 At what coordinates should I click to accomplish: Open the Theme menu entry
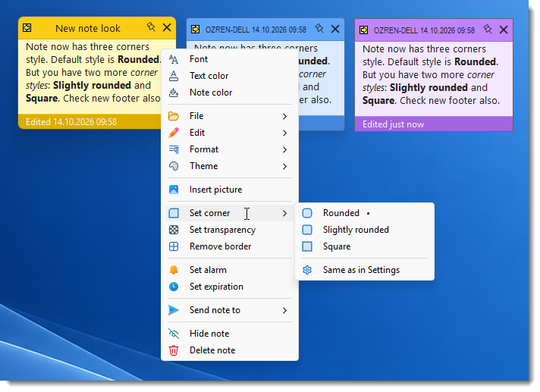[x=230, y=166]
